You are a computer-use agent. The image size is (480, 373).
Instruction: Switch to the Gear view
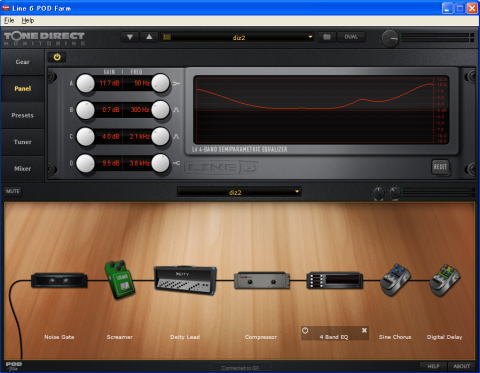click(x=22, y=62)
